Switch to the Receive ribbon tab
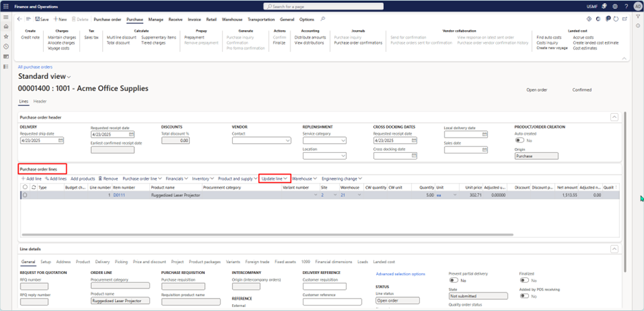Image resolution: width=644 pixels, height=311 pixels. click(x=175, y=19)
